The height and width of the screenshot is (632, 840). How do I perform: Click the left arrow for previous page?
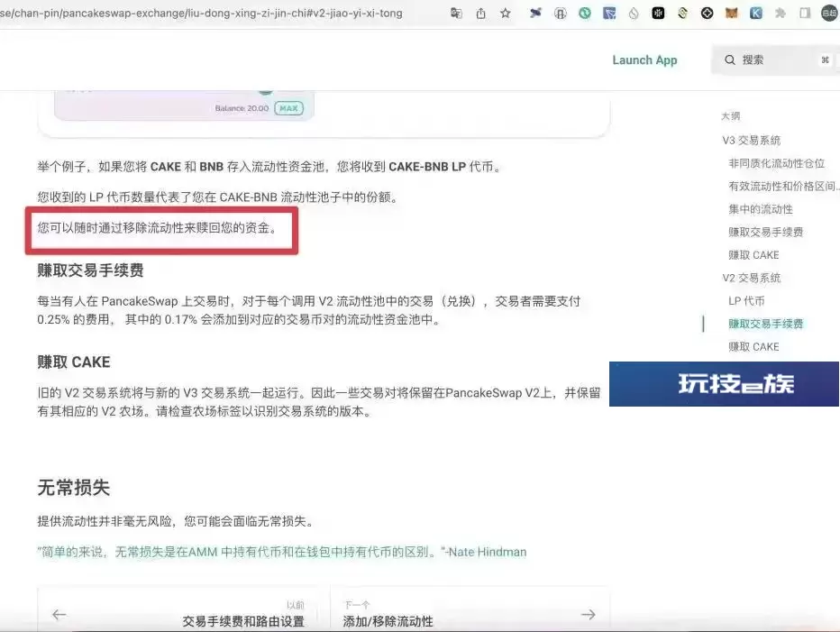coord(59,614)
